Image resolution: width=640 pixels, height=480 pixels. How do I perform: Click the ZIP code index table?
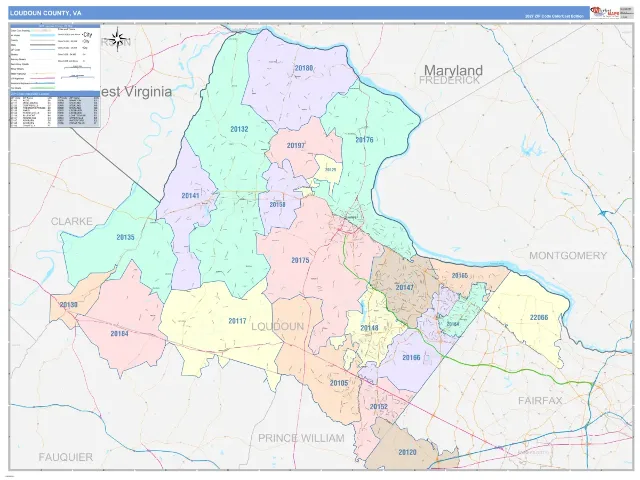[x=55, y=110]
